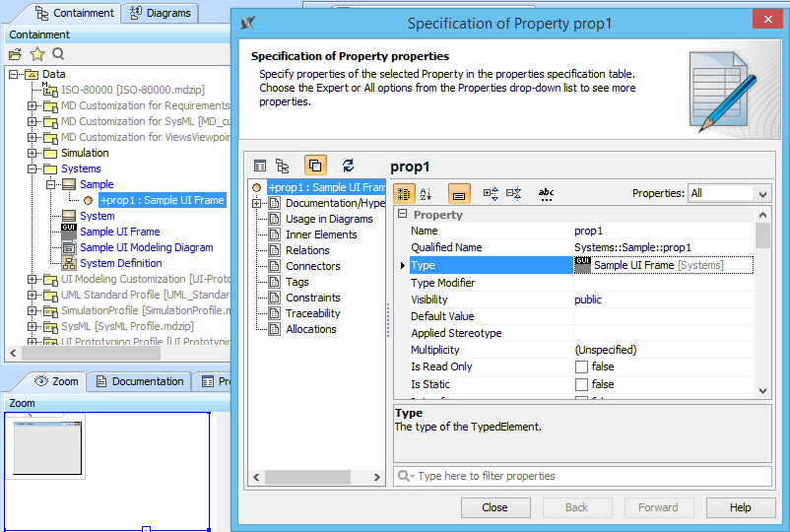
Task: Toggle the Is Read Only checkbox
Action: pos(581,366)
